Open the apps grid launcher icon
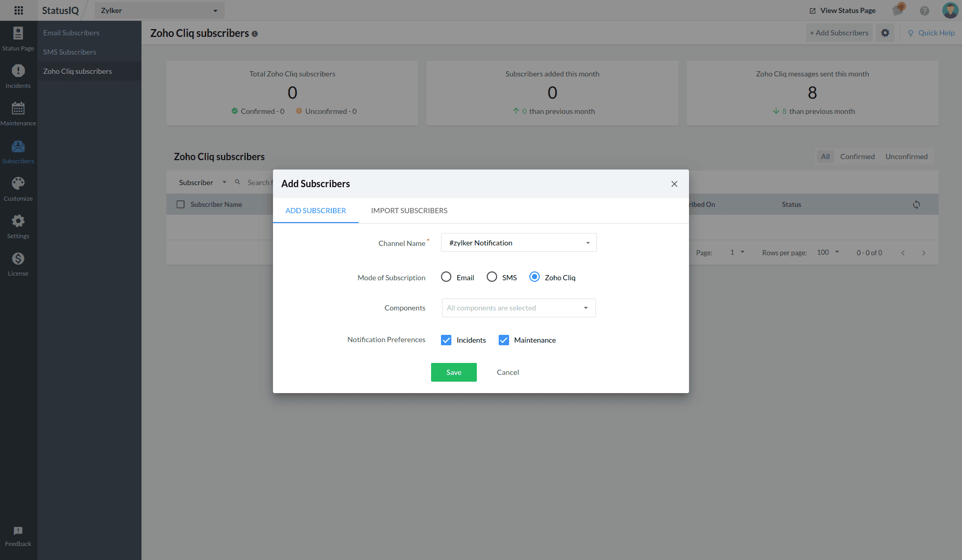962x560 pixels. (19, 10)
